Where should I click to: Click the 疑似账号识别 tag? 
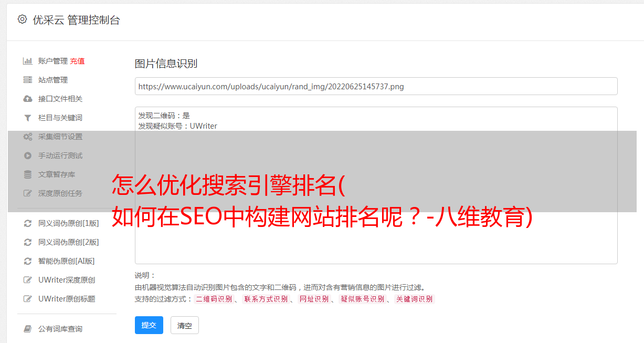point(363,299)
